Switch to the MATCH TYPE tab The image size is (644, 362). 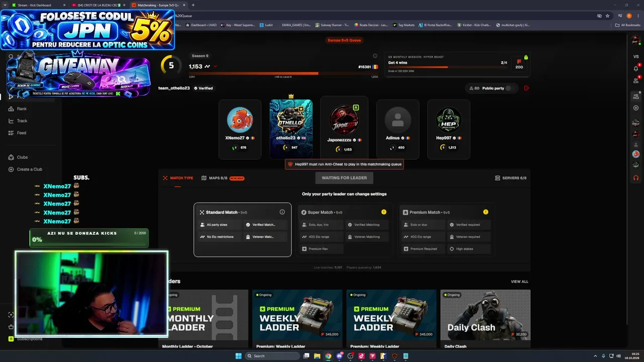(x=178, y=178)
